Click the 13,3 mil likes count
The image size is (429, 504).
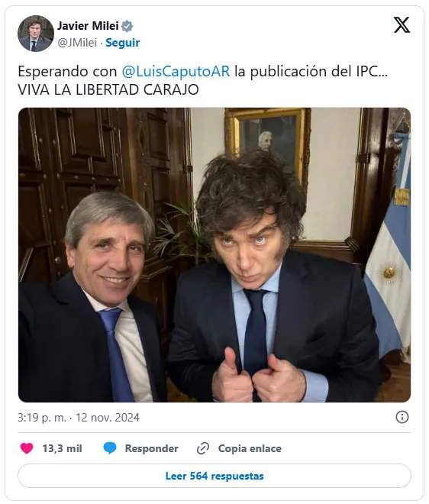[62, 448]
